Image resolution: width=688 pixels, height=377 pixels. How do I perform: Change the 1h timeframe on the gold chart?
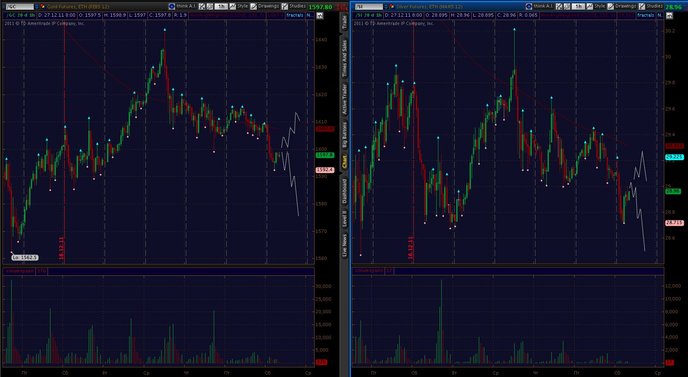[222, 7]
